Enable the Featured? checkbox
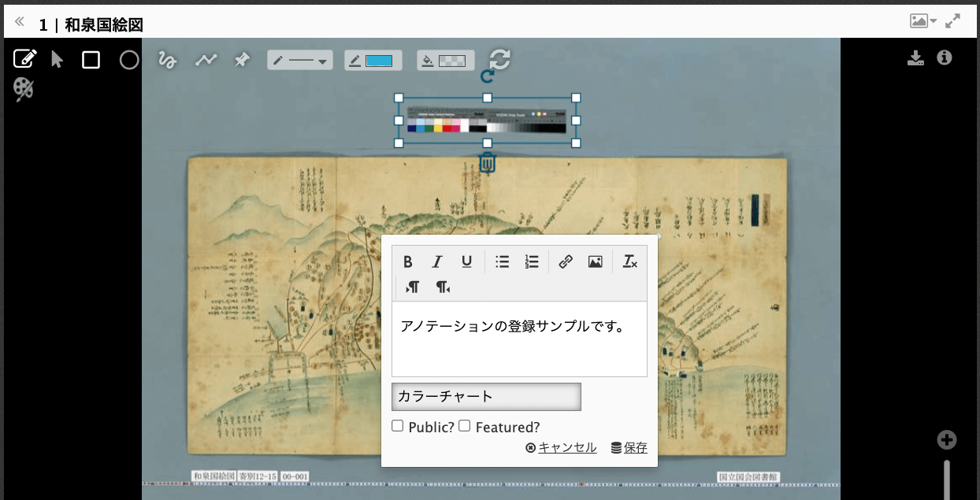This screenshot has width=980, height=500. (x=465, y=426)
